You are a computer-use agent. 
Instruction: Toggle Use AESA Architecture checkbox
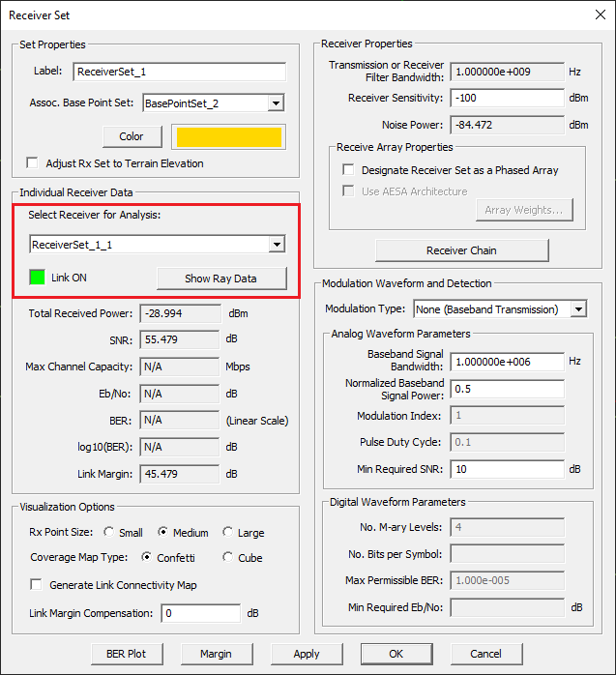click(x=348, y=191)
